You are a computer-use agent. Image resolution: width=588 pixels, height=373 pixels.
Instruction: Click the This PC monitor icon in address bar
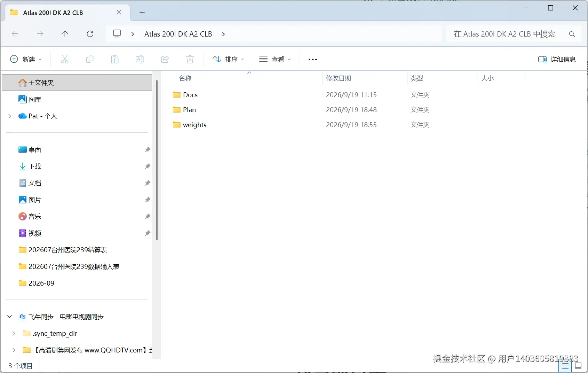(117, 34)
